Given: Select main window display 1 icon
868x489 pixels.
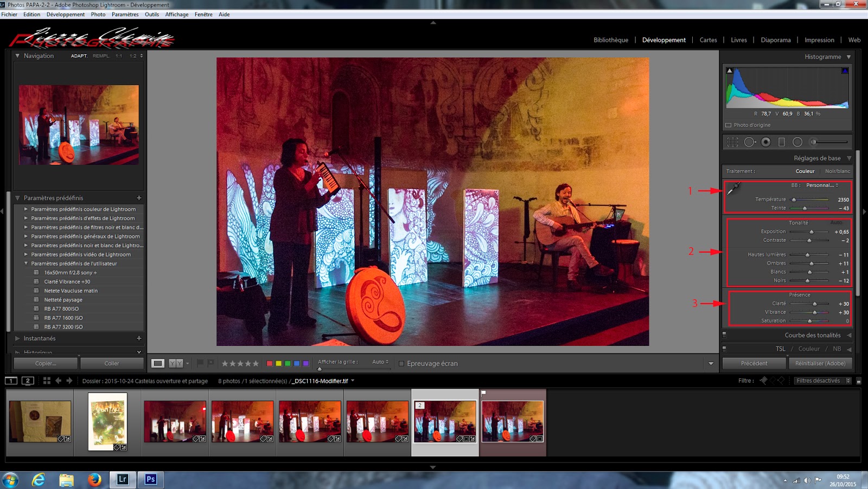Looking at the screenshot, I should click(x=11, y=381).
